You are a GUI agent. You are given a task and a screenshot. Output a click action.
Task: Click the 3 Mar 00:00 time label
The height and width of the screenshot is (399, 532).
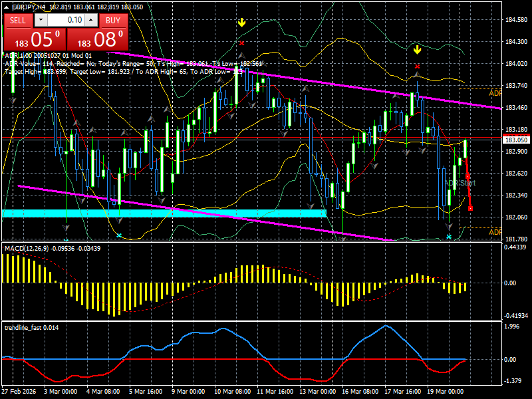point(61,391)
